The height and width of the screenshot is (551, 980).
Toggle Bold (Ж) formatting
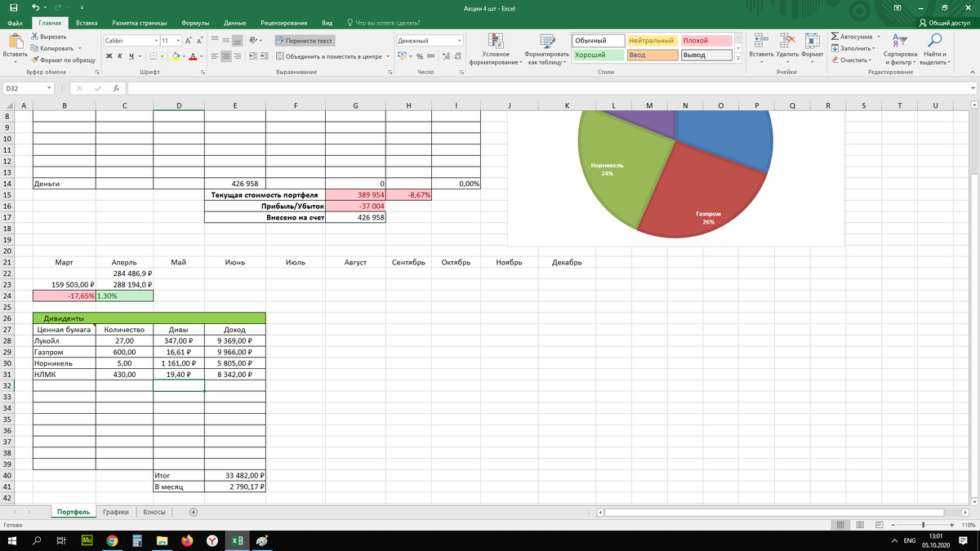coord(109,56)
